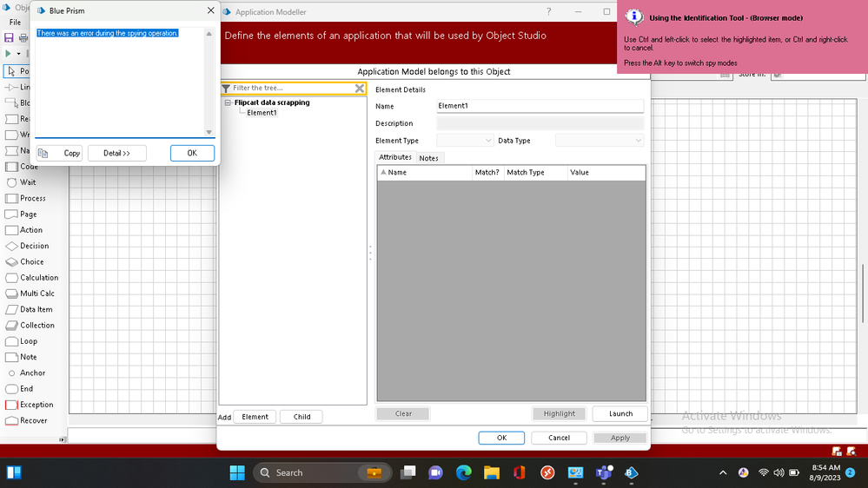Click OK in the Blue Prism error dialog

point(192,153)
